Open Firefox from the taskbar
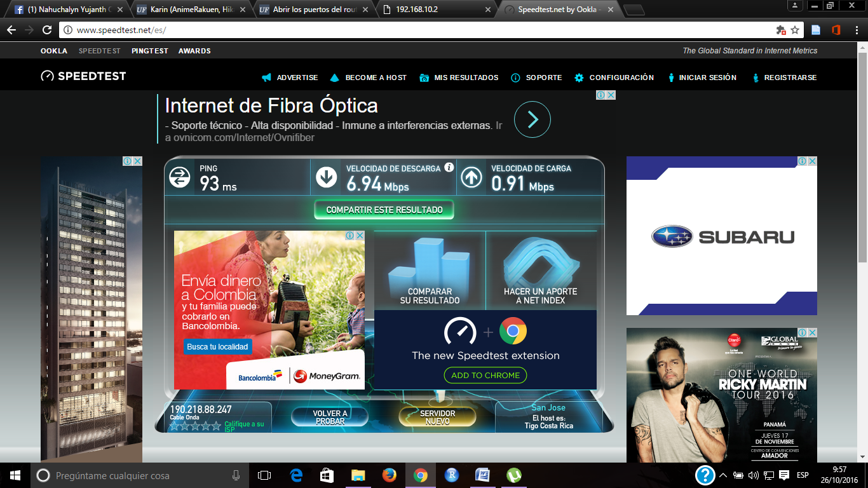Viewport: 868px width, 488px height. [389, 475]
